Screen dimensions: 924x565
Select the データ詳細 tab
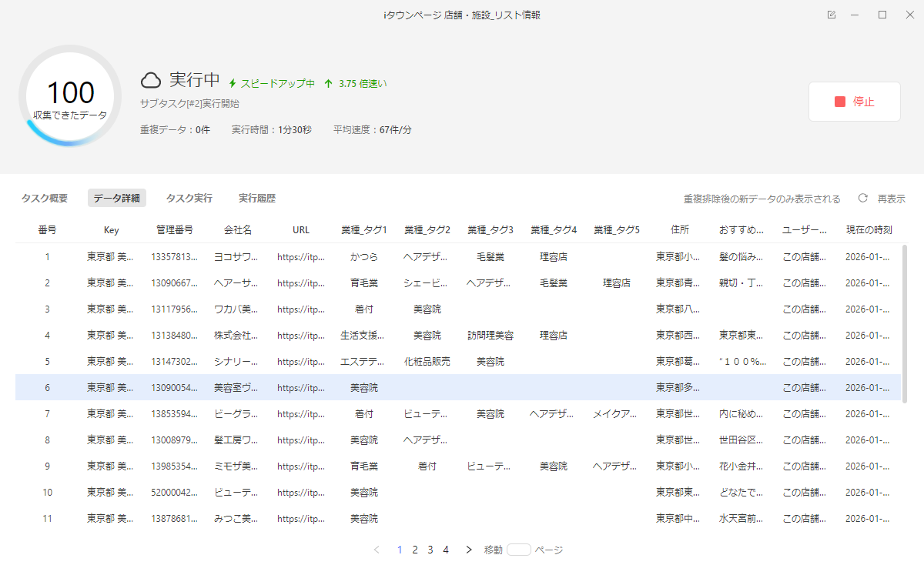(117, 199)
